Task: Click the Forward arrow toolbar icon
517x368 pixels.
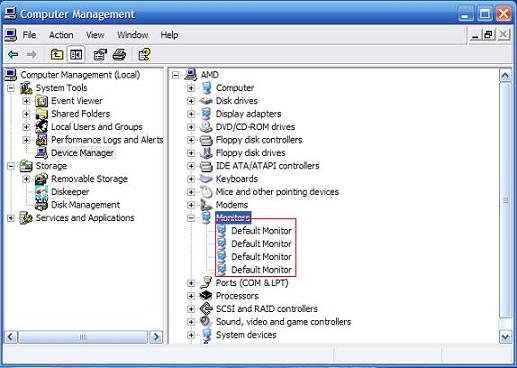Action: (31, 54)
